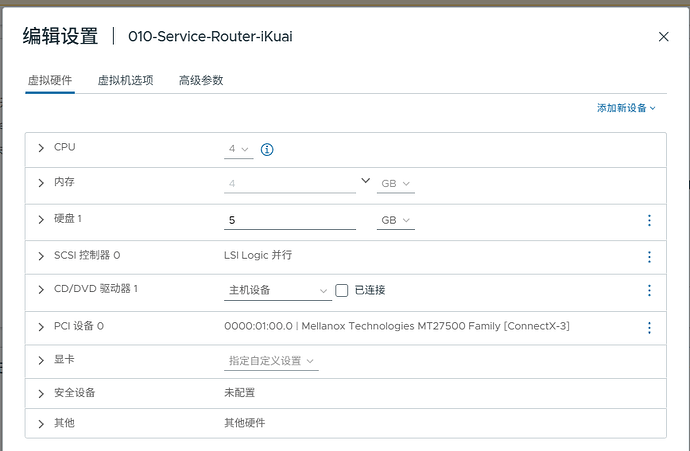
Task: Expand the 硬盘 1 row
Action: pyautogui.click(x=41, y=219)
